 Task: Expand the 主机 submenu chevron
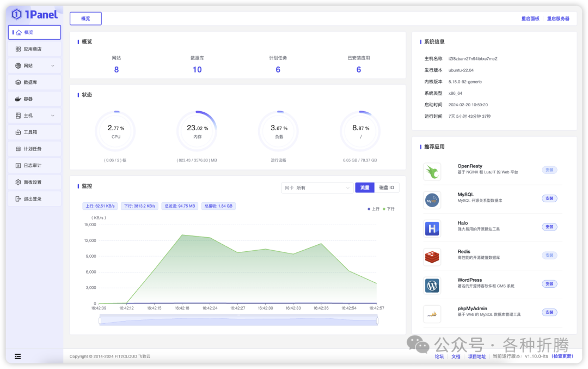(52, 116)
